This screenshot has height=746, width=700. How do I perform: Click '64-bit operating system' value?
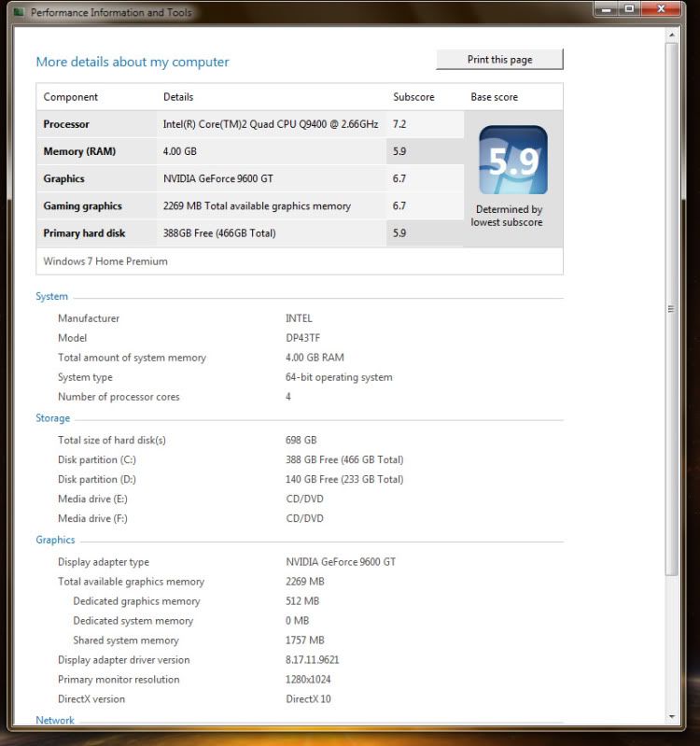[339, 377]
